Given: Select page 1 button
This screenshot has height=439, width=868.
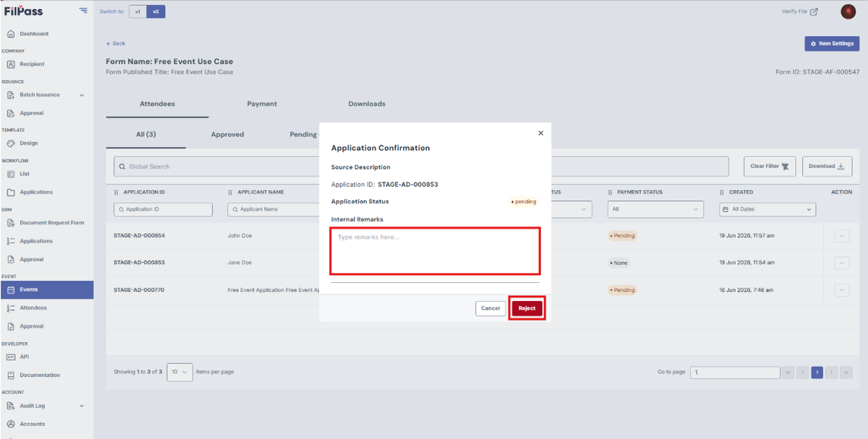Looking at the screenshot, I should pyautogui.click(x=817, y=372).
